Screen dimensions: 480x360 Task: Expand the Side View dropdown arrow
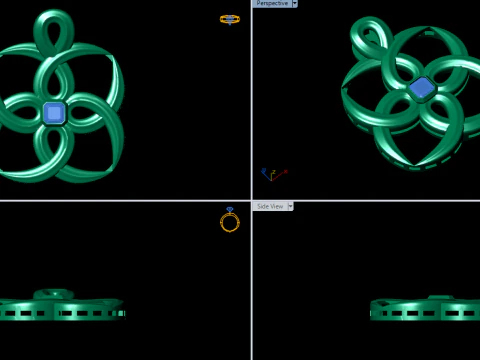[x=291, y=206]
